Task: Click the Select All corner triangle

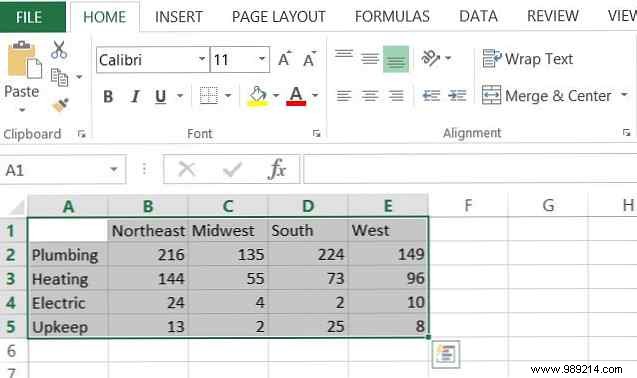Action: [x=16, y=206]
